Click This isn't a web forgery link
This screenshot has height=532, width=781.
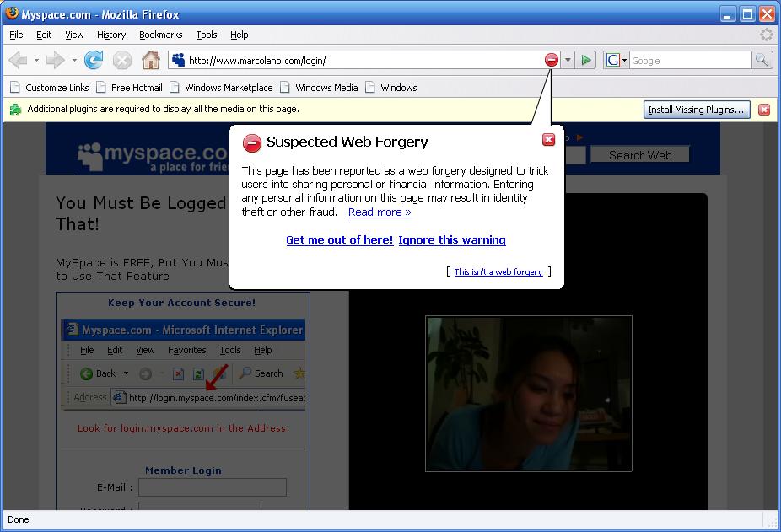point(498,271)
